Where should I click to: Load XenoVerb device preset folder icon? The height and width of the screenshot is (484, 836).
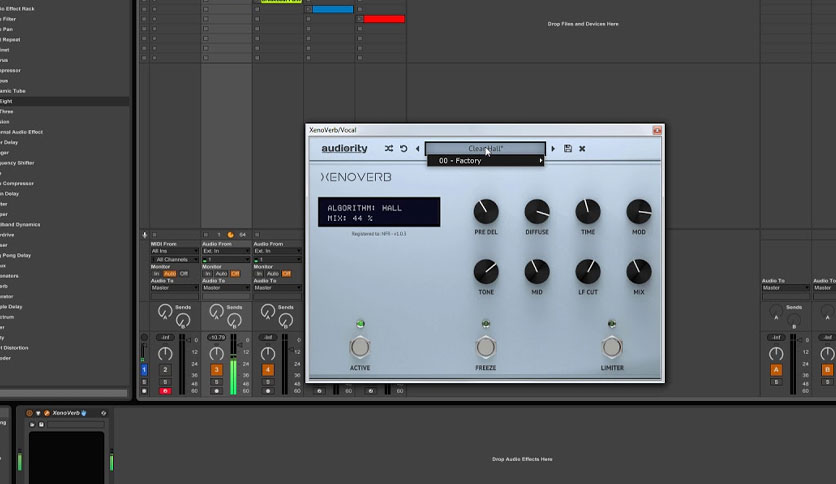pos(32,425)
